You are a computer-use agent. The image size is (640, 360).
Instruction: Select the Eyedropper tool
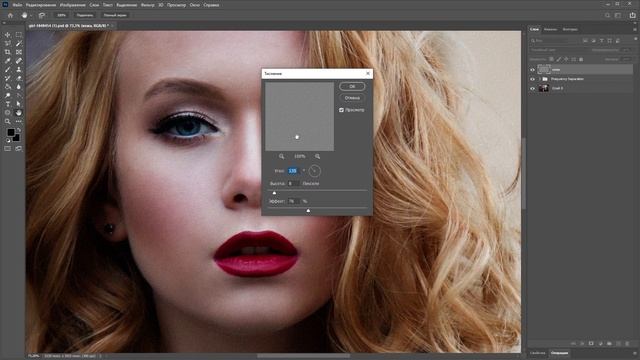pos(8,61)
